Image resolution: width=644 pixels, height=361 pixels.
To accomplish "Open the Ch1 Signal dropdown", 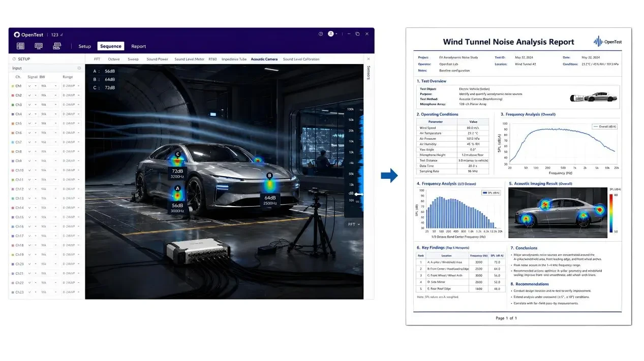I will click(x=32, y=86).
